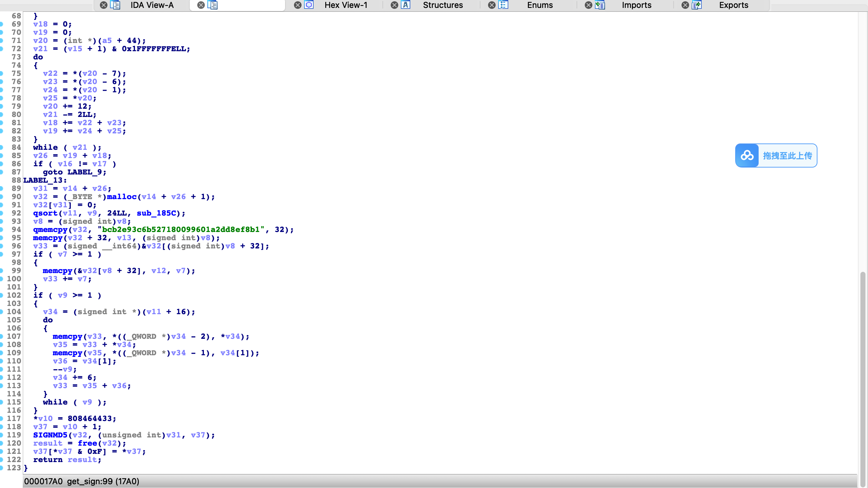Image resolution: width=868 pixels, height=488 pixels.
Task: Close the Hex View-1 tab
Action: point(297,5)
